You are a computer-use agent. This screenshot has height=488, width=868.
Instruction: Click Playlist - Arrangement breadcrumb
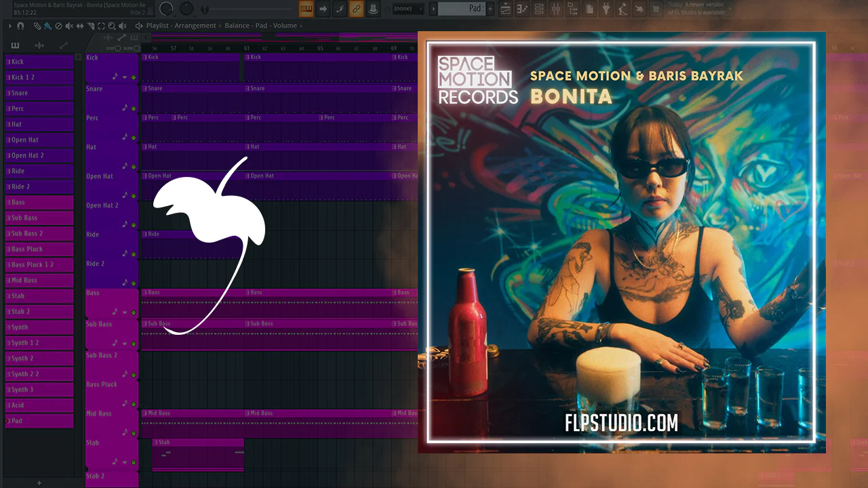coord(180,26)
